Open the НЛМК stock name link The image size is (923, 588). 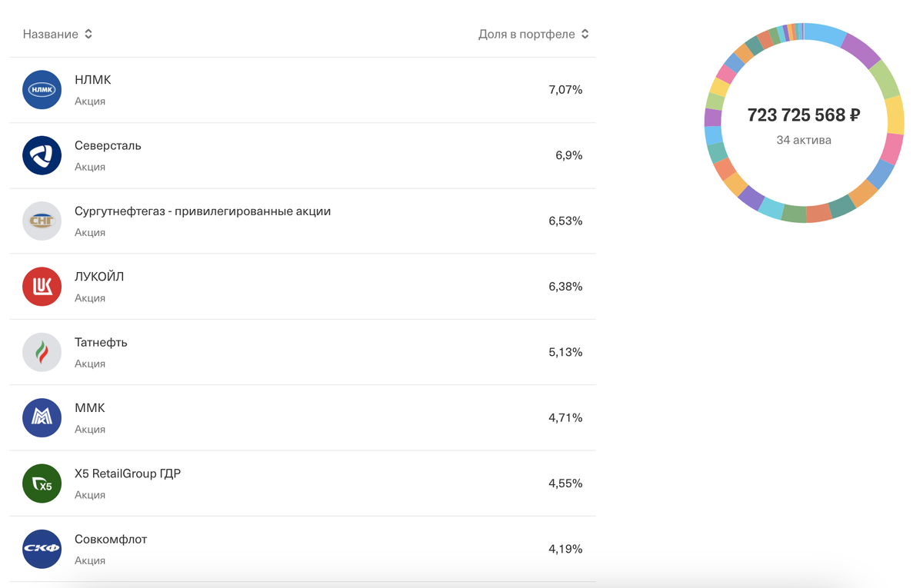tap(93, 80)
